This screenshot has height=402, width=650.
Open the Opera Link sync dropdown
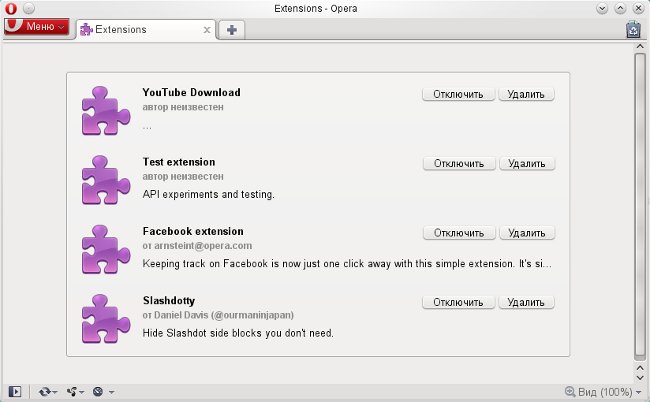47,392
